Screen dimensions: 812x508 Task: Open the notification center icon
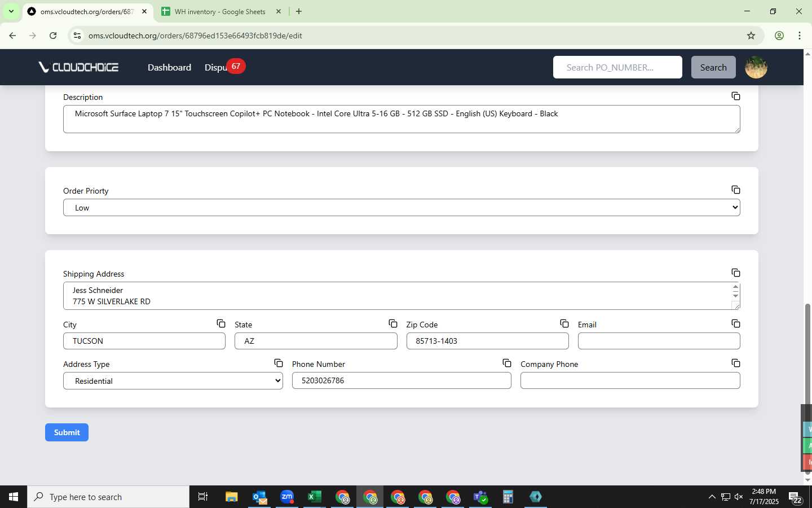(x=795, y=497)
